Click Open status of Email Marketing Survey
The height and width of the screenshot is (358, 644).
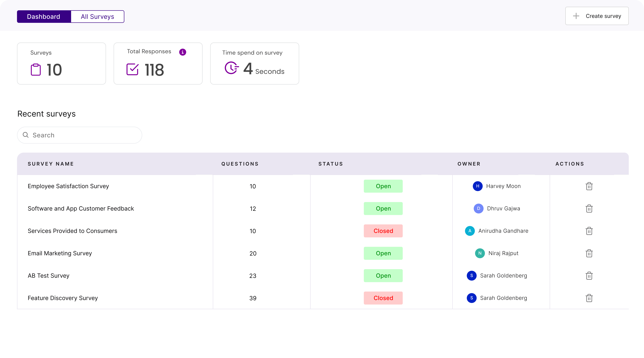(x=383, y=253)
